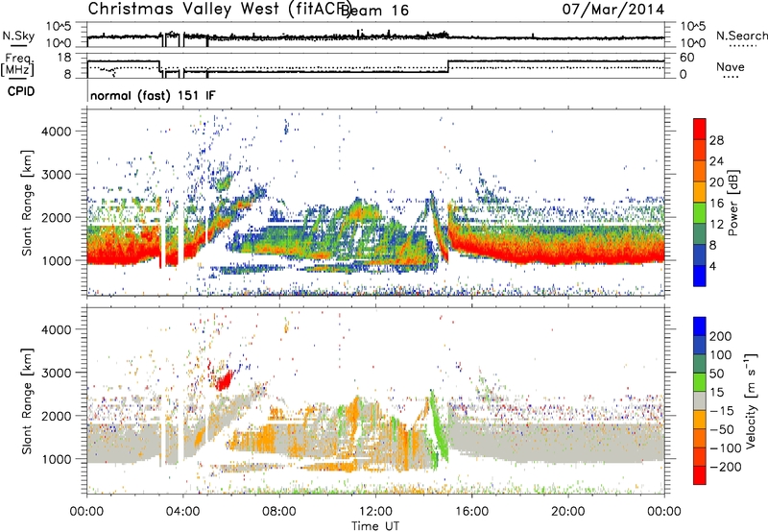Click the '18' tick on the frequency axis
The height and width of the screenshot is (532, 768).
tap(64, 58)
